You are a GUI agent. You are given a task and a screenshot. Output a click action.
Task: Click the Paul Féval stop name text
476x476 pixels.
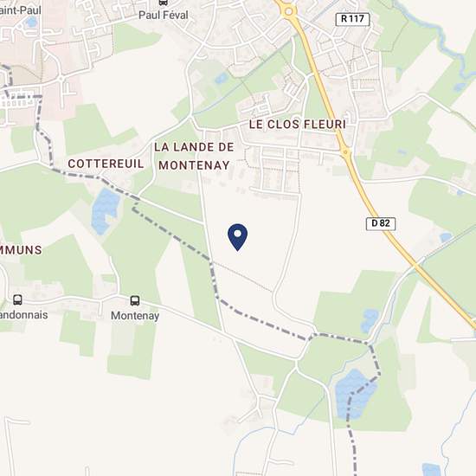164,15
